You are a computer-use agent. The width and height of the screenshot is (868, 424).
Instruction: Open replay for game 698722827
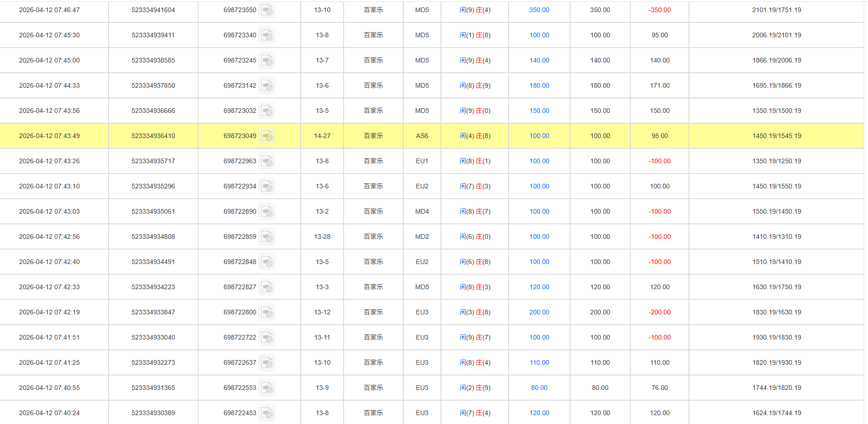coord(267,287)
